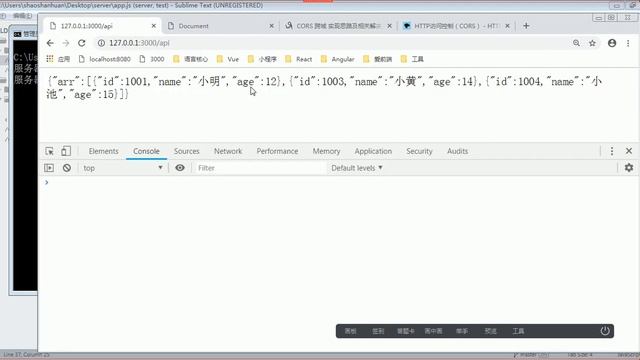Click 工具 on the floating toolbar
The width and height of the screenshot is (640, 360).
point(518,331)
